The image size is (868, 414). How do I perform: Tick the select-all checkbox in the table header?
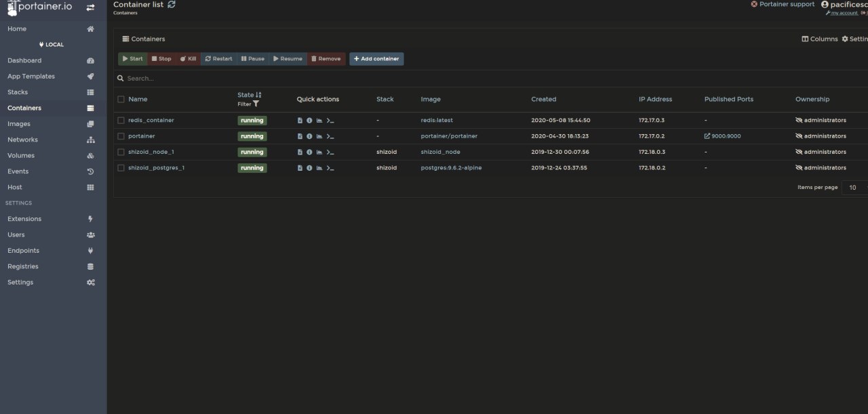pyautogui.click(x=121, y=99)
